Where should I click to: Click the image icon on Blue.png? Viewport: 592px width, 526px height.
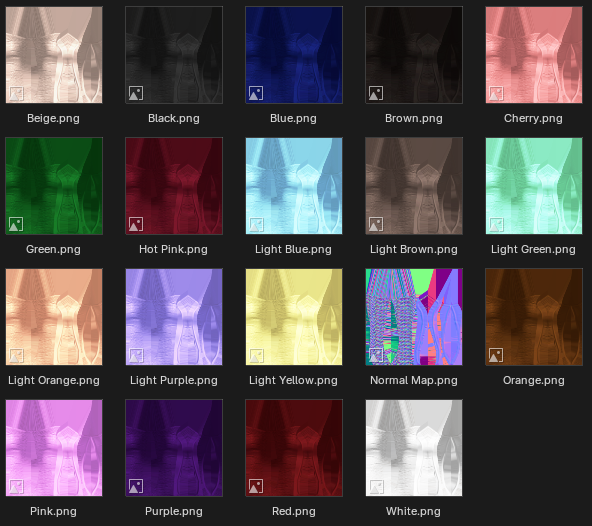pos(256,93)
